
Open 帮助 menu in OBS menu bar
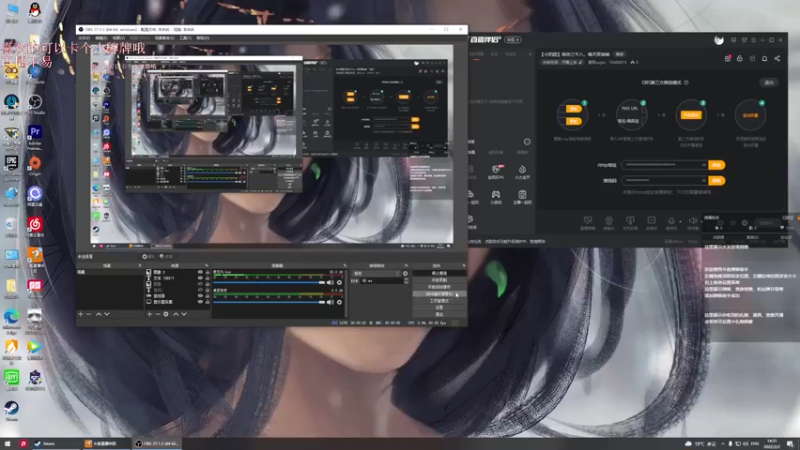tap(203, 38)
